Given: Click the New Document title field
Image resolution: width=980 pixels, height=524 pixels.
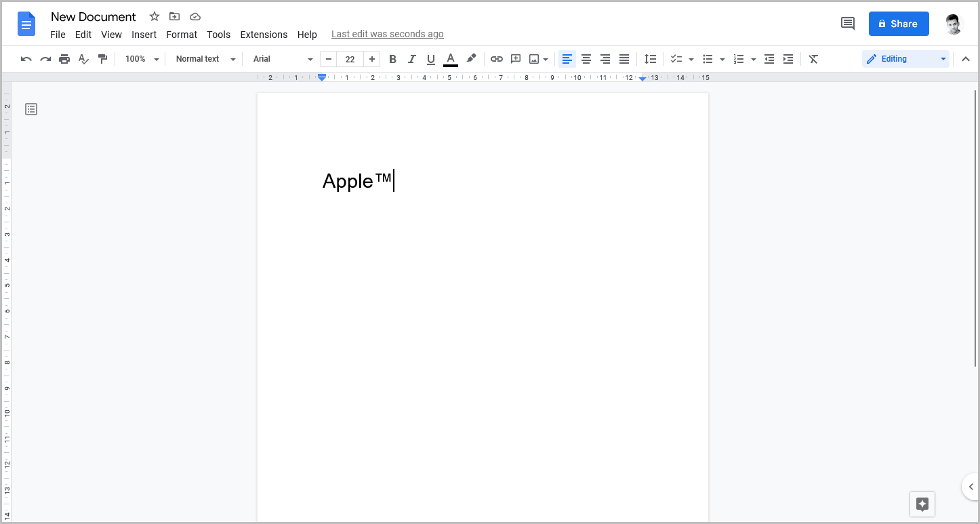Looking at the screenshot, I should tap(94, 17).
